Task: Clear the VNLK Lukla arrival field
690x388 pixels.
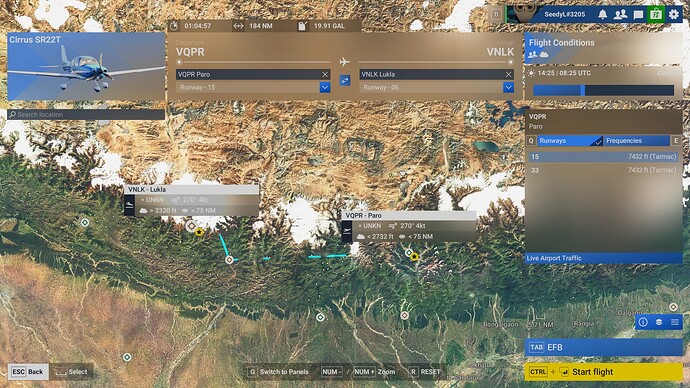Action: click(x=509, y=74)
